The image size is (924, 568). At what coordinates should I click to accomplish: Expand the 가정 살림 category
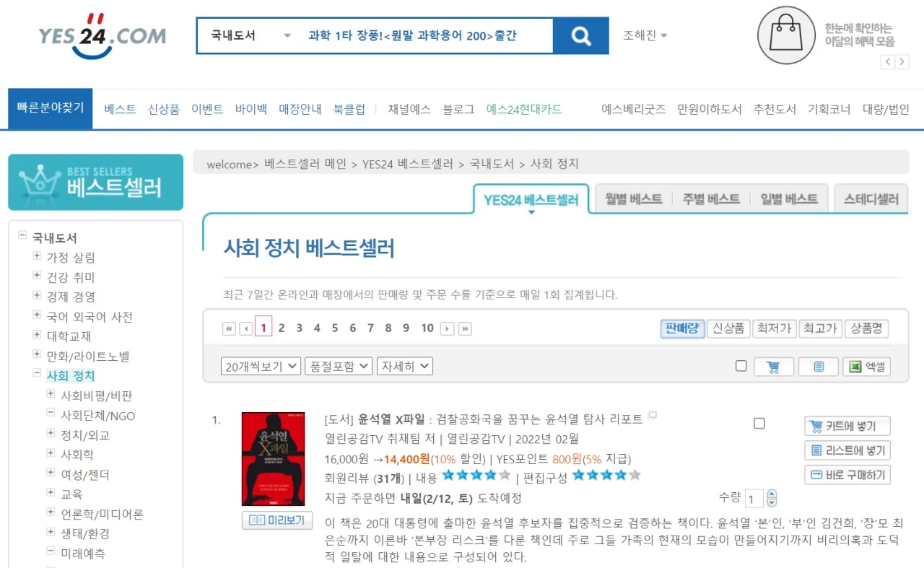(37, 255)
